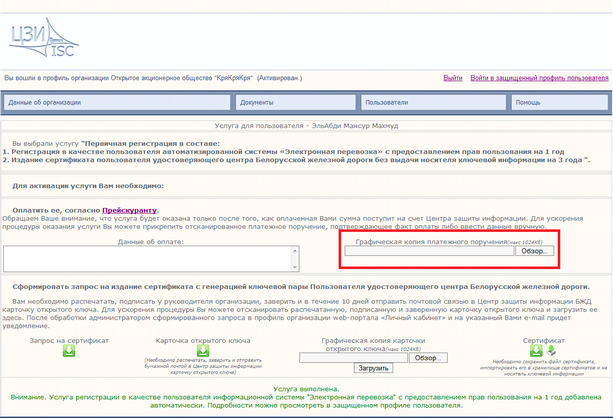
Task: Click the ЦЗИ ISC logo
Action: tap(44, 38)
